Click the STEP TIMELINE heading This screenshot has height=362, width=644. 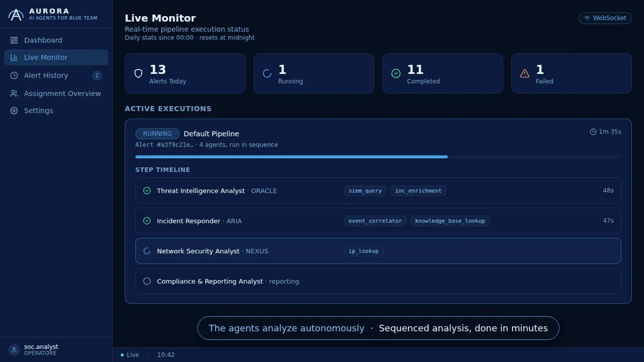(162, 170)
